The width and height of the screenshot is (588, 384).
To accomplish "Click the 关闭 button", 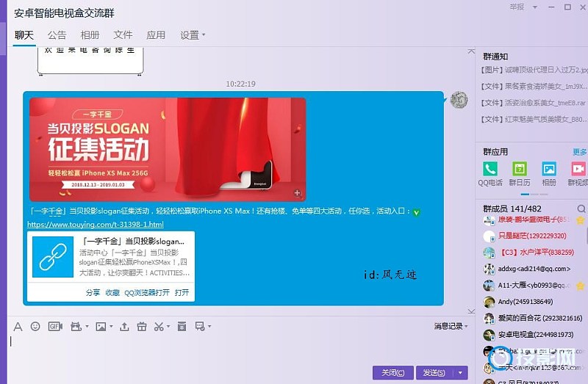I will point(391,373).
